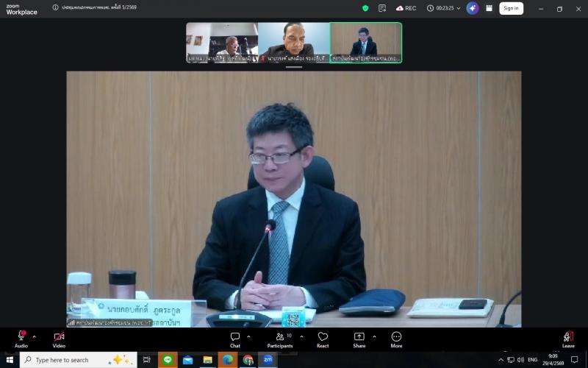588x368 pixels.
Task: Unmute with the Audio microphone button
Action: (21, 339)
